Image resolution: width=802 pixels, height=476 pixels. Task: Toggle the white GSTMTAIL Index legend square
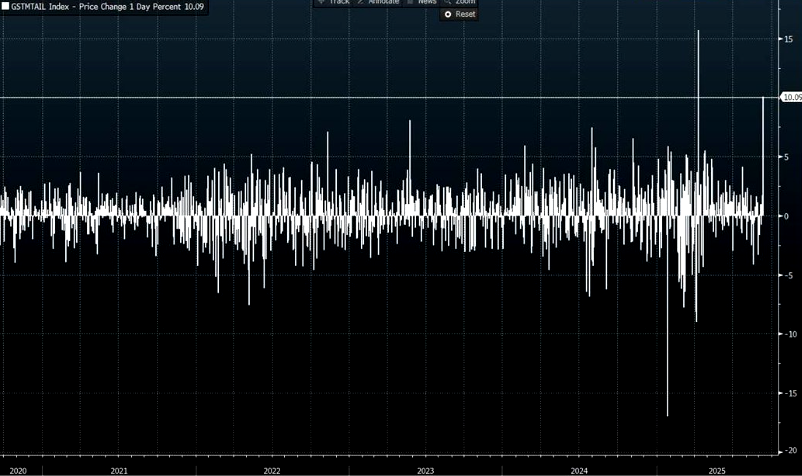click(5, 7)
